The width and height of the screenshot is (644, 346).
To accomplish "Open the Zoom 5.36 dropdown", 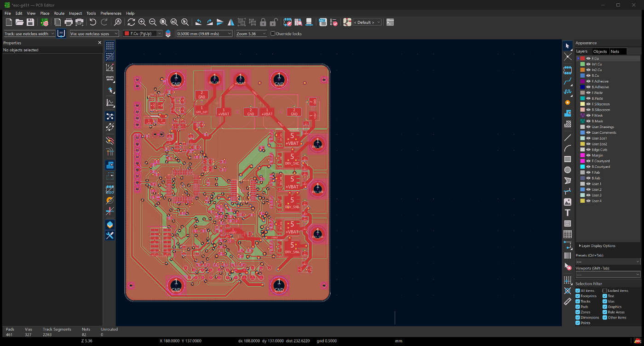I will coord(251,34).
